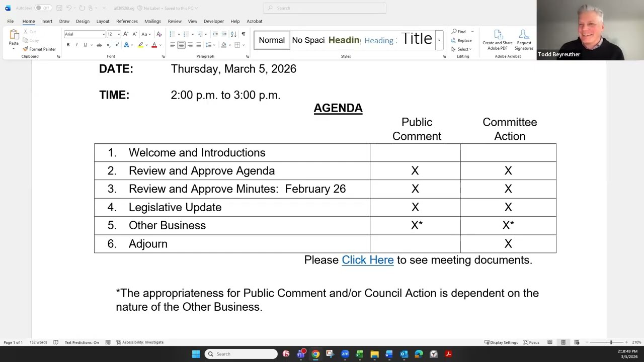Follow the Click Here hyperlink
Viewport: 644px width, 362px height.
click(x=368, y=260)
